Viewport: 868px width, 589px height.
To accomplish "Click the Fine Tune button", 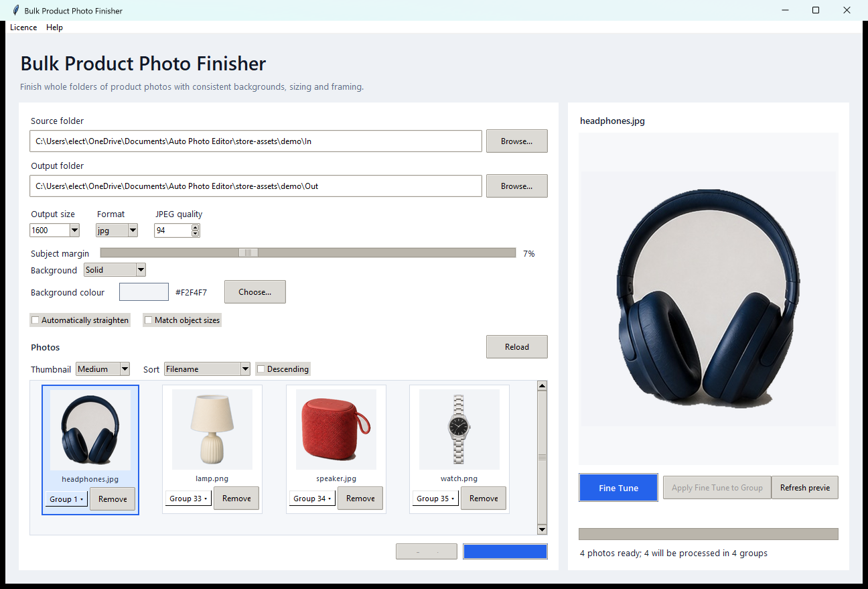I will 618,488.
